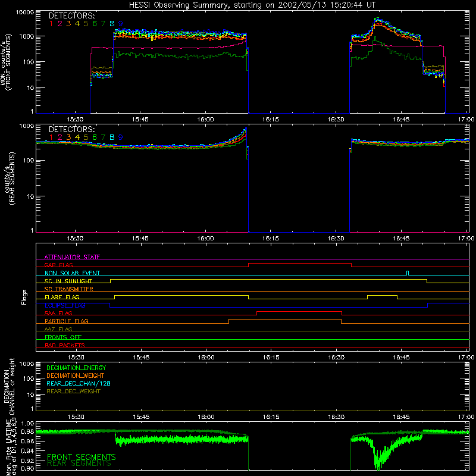This screenshot has height=476, width=476.
Task: Click the DECIMATION_ENERGY legend entry
Action: click(x=76, y=368)
